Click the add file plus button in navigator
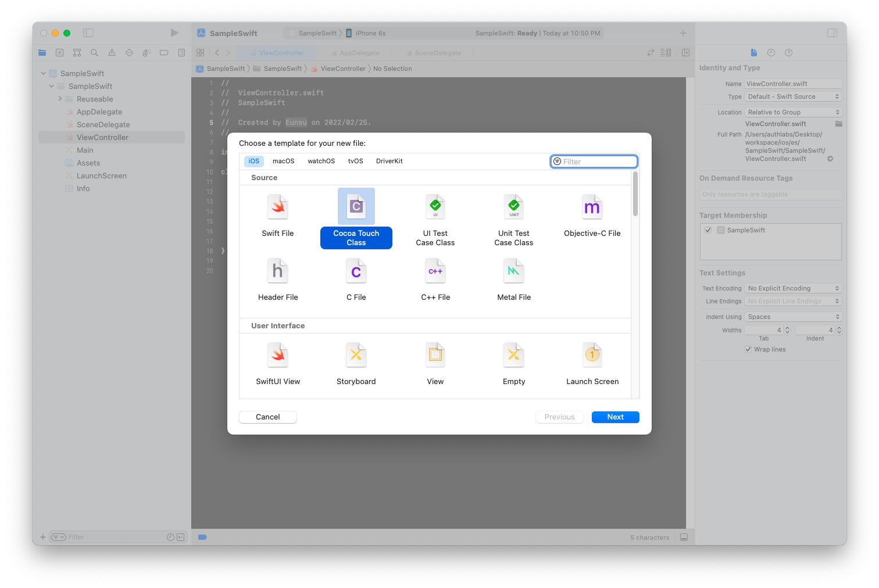The width and height of the screenshot is (879, 588). coord(42,537)
